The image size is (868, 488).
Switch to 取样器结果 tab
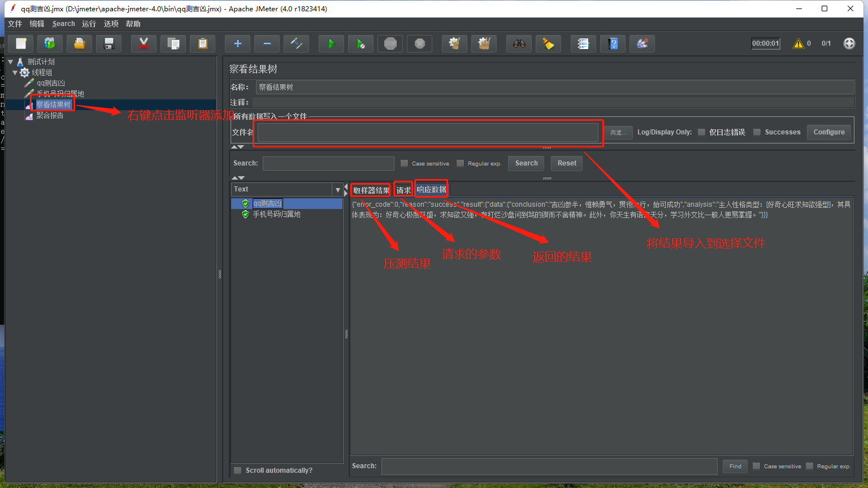[x=371, y=190]
